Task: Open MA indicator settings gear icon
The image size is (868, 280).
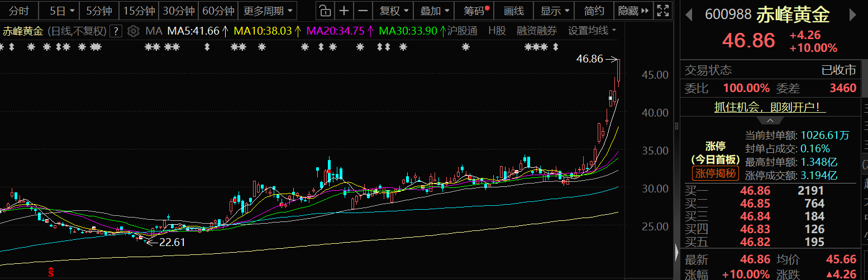Action: [133, 31]
